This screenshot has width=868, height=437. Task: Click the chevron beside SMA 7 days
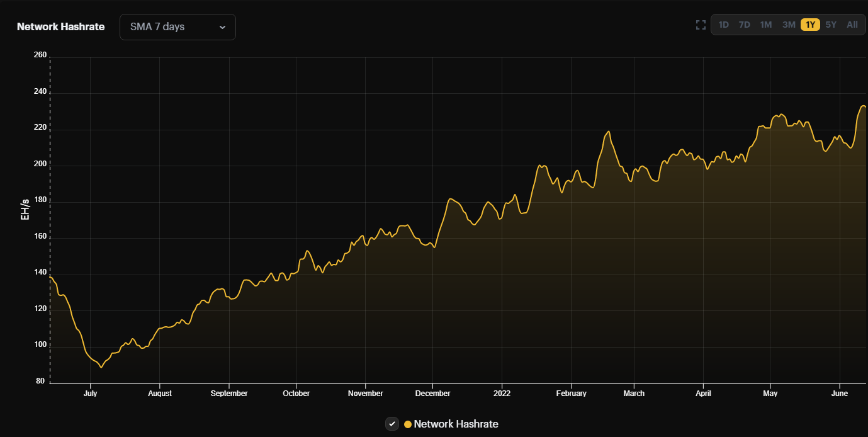(x=222, y=27)
